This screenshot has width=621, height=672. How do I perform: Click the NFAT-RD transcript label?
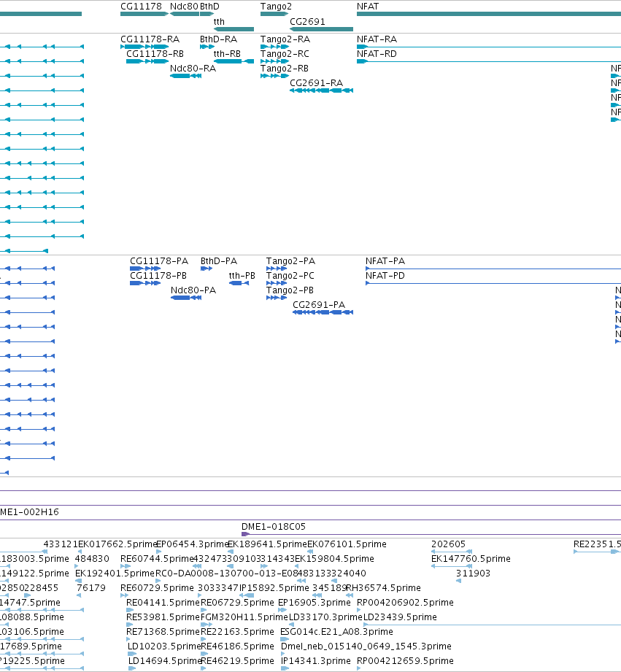(377, 53)
